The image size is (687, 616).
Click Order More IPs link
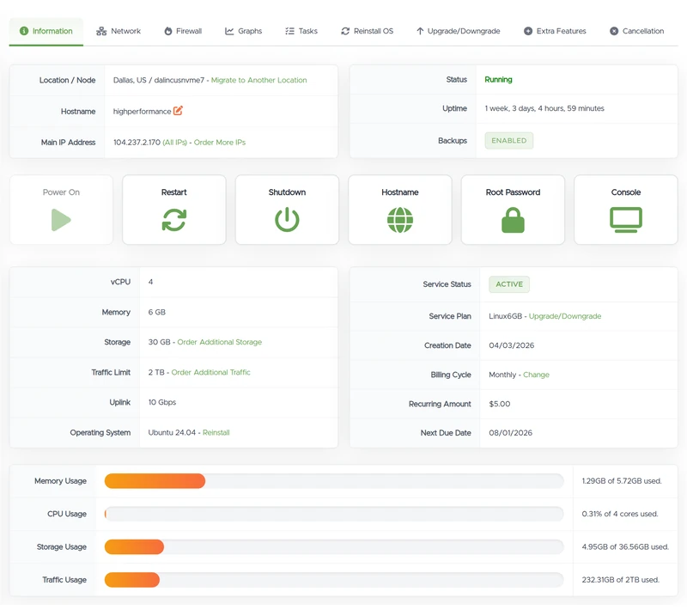220,143
